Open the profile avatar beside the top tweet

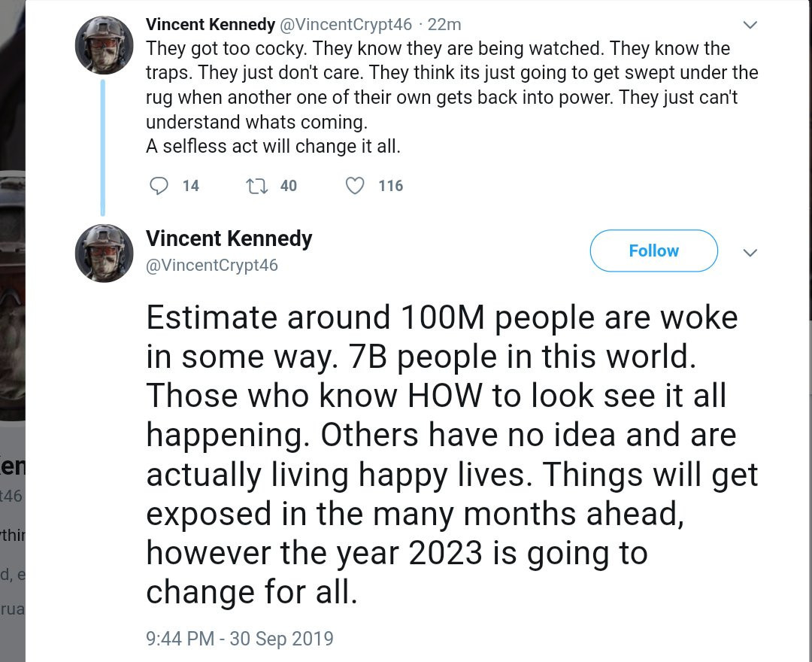(x=105, y=44)
